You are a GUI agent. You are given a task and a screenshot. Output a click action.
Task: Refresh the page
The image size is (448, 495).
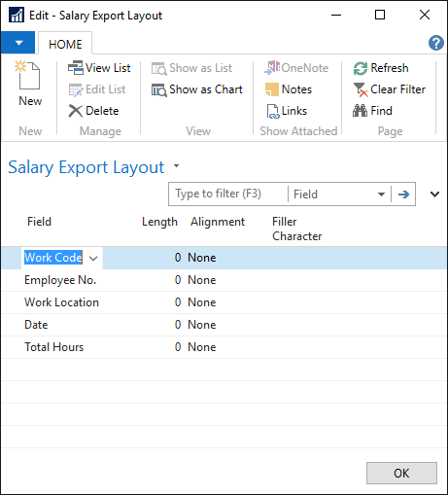pyautogui.click(x=381, y=68)
